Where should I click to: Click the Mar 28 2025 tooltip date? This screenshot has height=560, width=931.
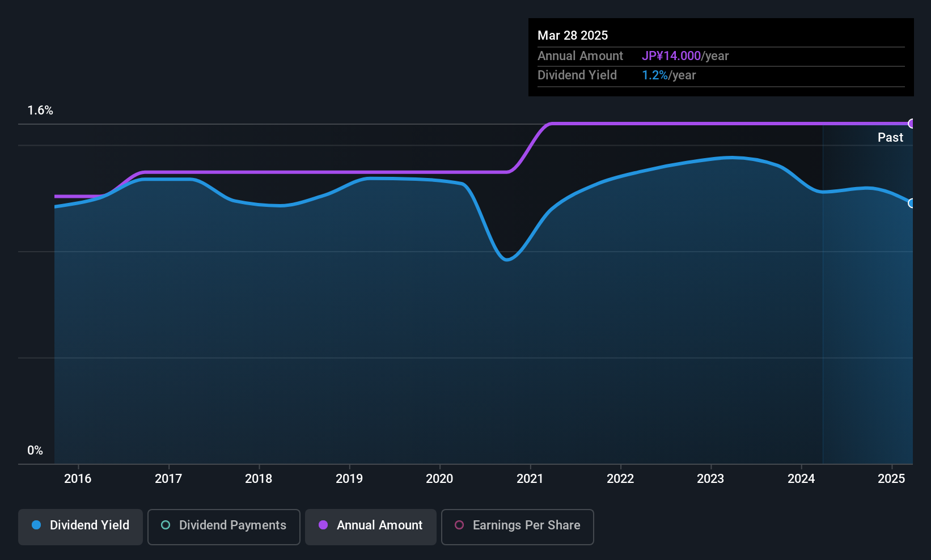(573, 35)
